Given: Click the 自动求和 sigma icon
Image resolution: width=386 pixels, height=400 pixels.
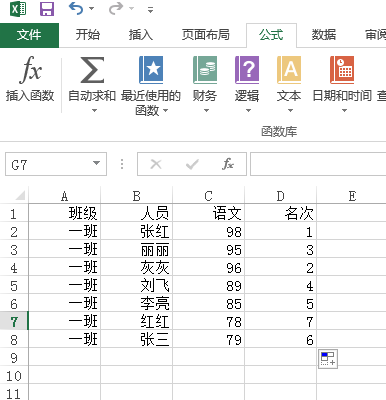Looking at the screenshot, I should coord(92,70).
